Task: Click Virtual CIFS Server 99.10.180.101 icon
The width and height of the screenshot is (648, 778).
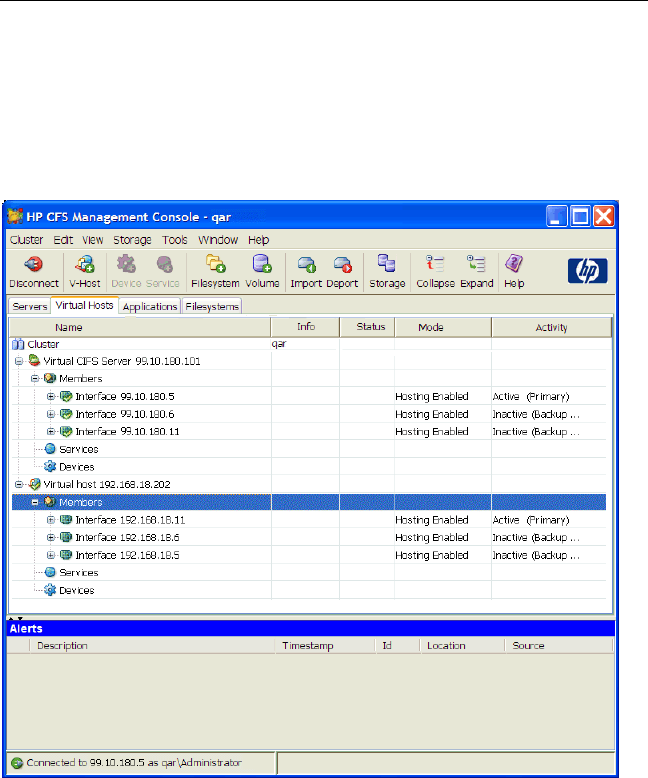Action: coord(34,360)
